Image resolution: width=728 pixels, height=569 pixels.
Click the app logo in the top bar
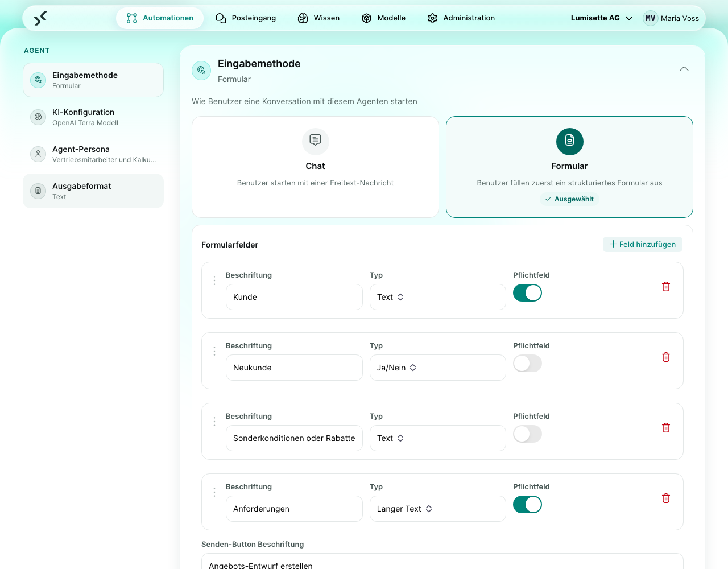click(40, 18)
